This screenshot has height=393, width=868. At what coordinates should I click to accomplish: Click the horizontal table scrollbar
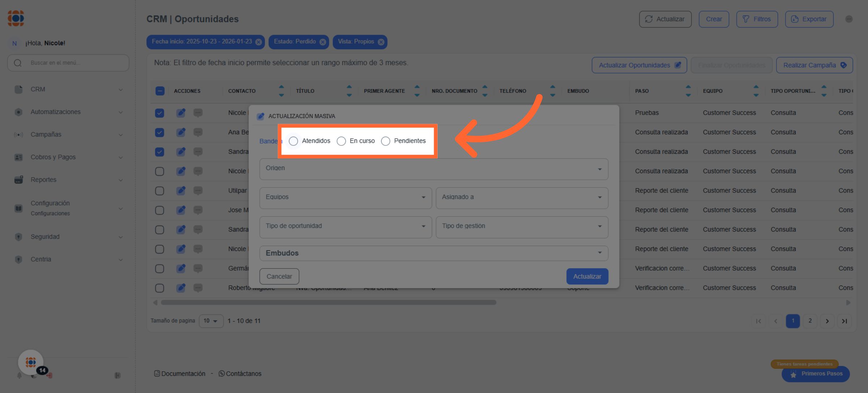(x=328, y=303)
